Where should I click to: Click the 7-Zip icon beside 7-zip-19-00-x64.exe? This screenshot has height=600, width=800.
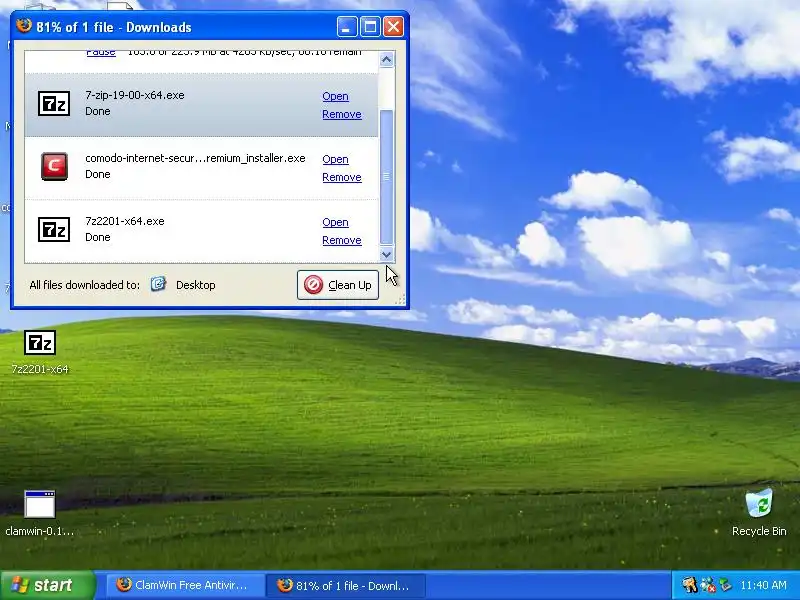coord(54,104)
